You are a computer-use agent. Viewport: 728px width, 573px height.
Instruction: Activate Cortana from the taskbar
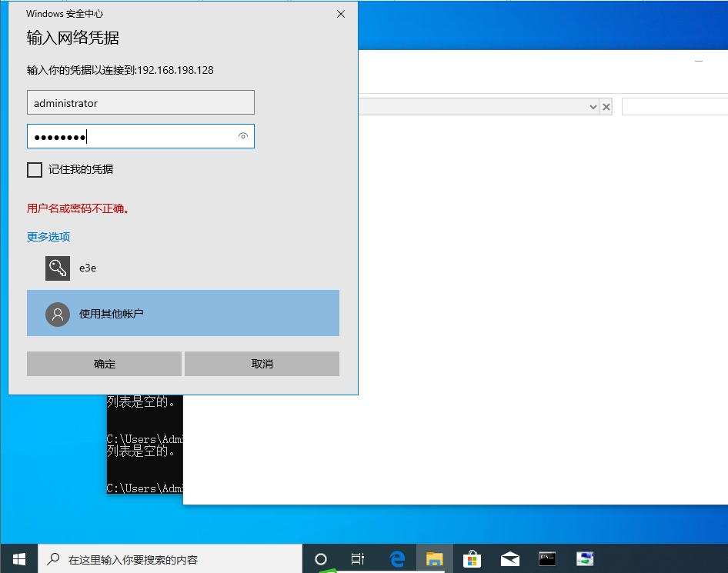tap(321, 558)
